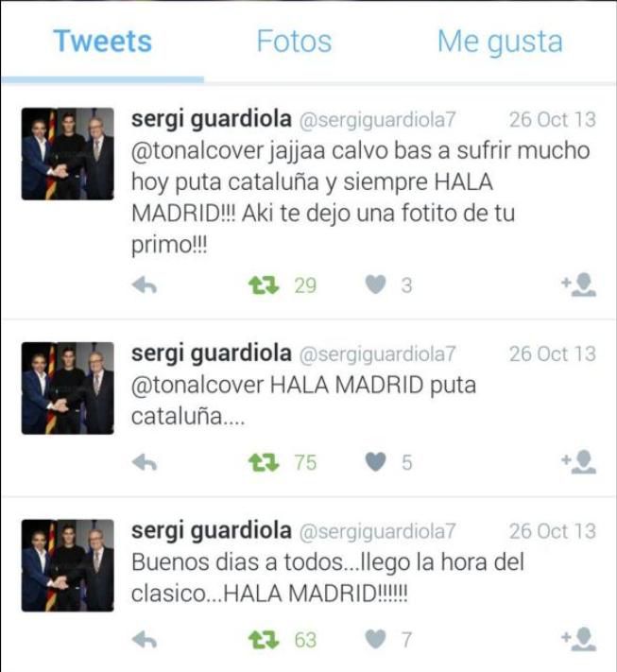This screenshot has width=617, height=672.
Task: Open @tonalcover mention in second tweet
Action: coord(197,386)
